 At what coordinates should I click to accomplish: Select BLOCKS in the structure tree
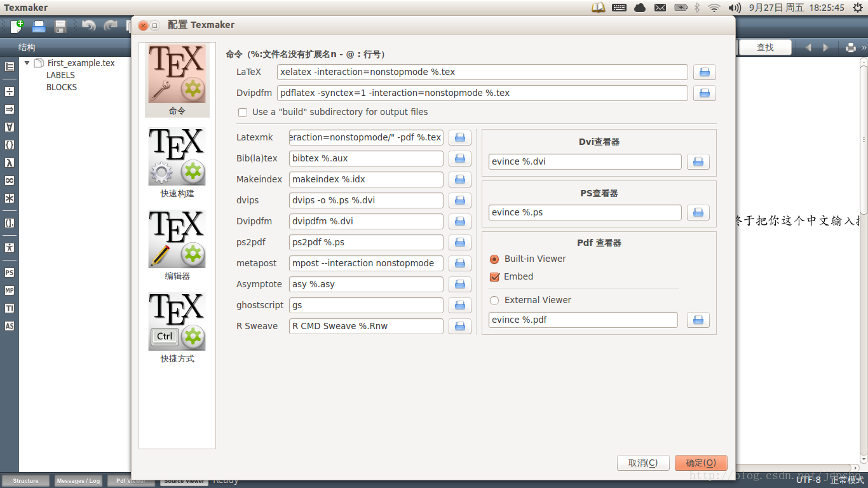coord(62,87)
